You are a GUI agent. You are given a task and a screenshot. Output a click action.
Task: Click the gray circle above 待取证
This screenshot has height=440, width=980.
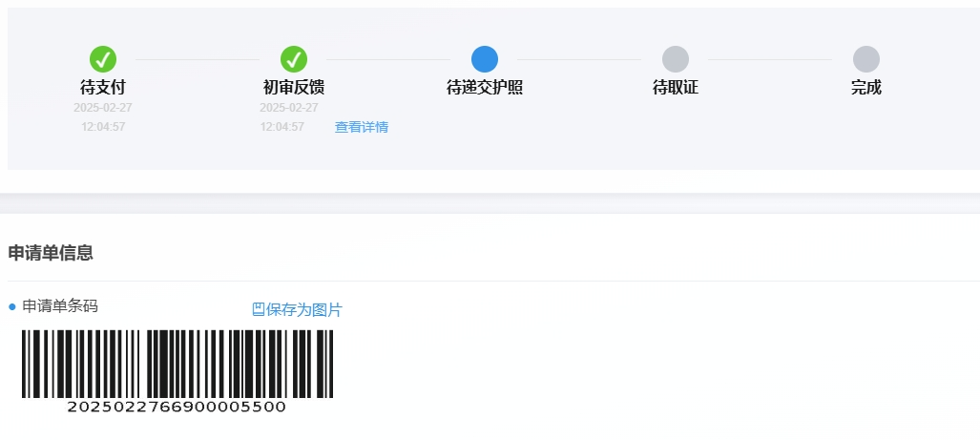point(676,59)
